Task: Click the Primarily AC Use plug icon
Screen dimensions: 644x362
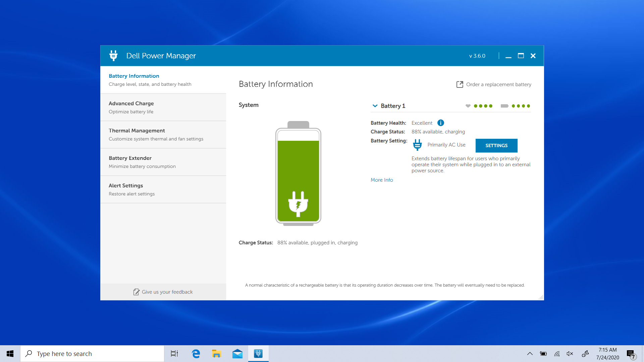Action: (x=417, y=145)
